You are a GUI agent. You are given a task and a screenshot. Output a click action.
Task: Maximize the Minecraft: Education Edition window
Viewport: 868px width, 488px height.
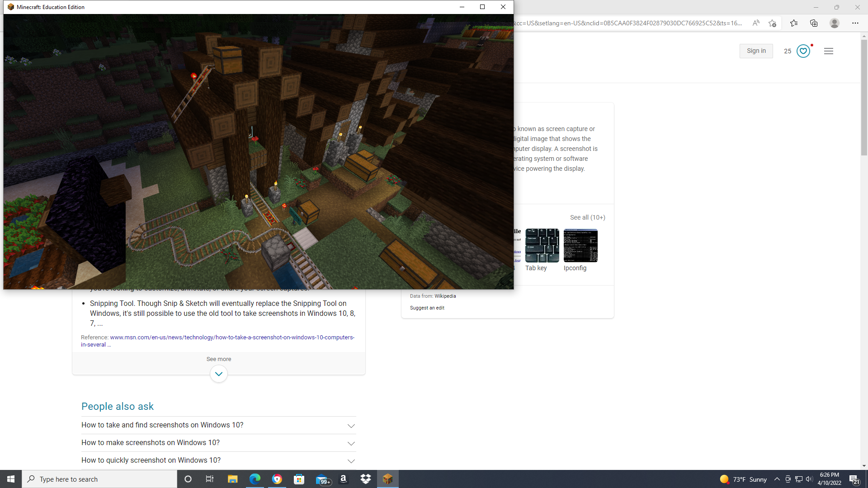(482, 7)
